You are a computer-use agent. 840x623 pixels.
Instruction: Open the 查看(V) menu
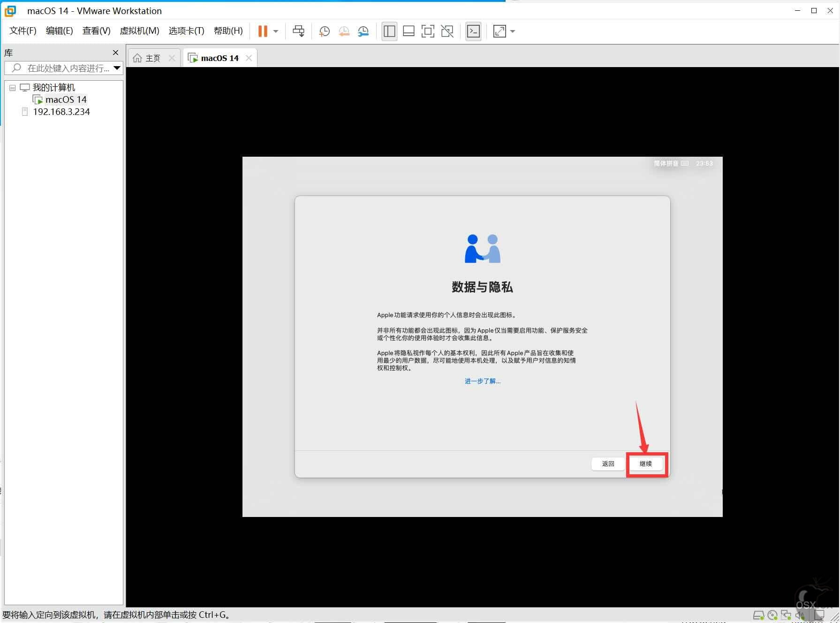coord(96,31)
